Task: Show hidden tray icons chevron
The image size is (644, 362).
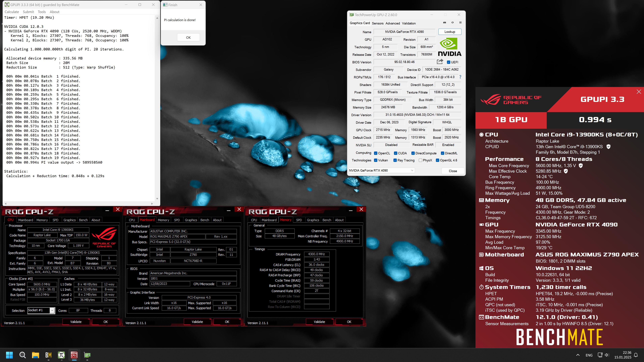Action: pos(578,355)
